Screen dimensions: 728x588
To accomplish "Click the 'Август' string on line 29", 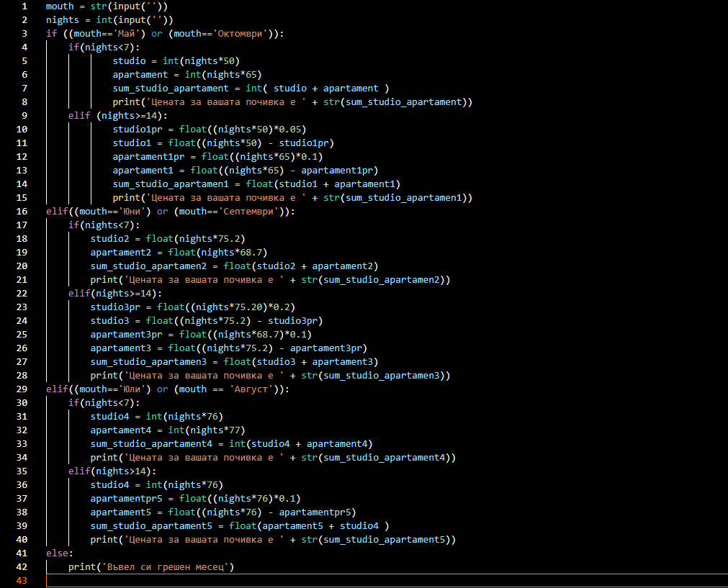I will click(x=251, y=389).
